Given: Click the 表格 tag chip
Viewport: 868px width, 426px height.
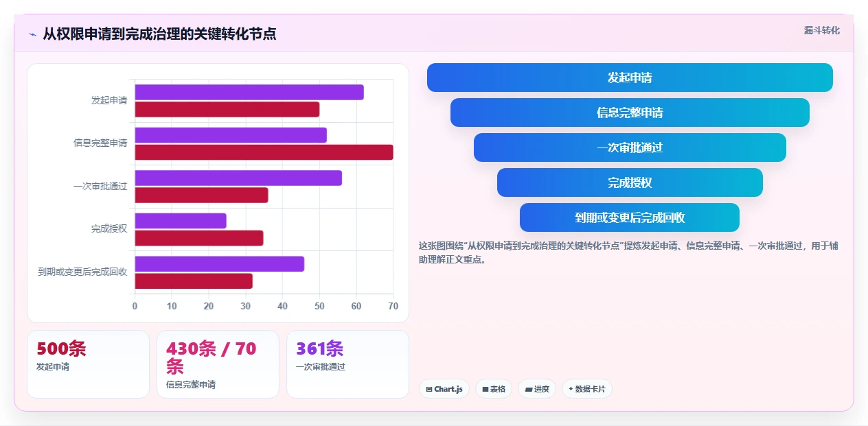Looking at the screenshot, I should pos(494,389).
